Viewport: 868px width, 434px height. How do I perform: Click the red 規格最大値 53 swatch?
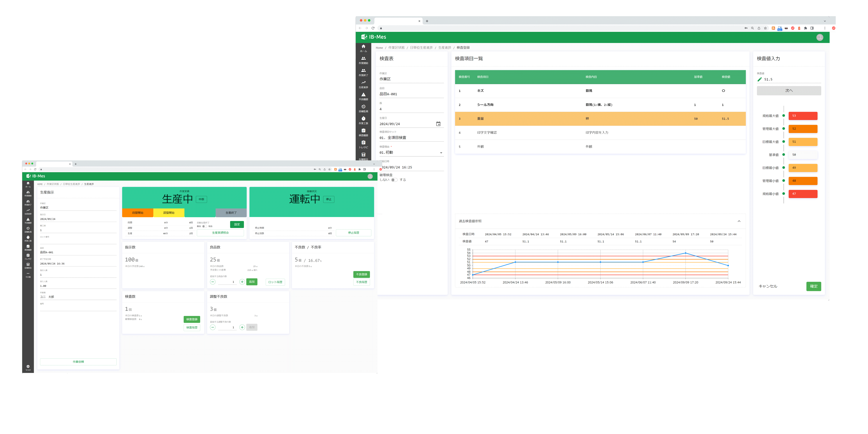point(803,116)
